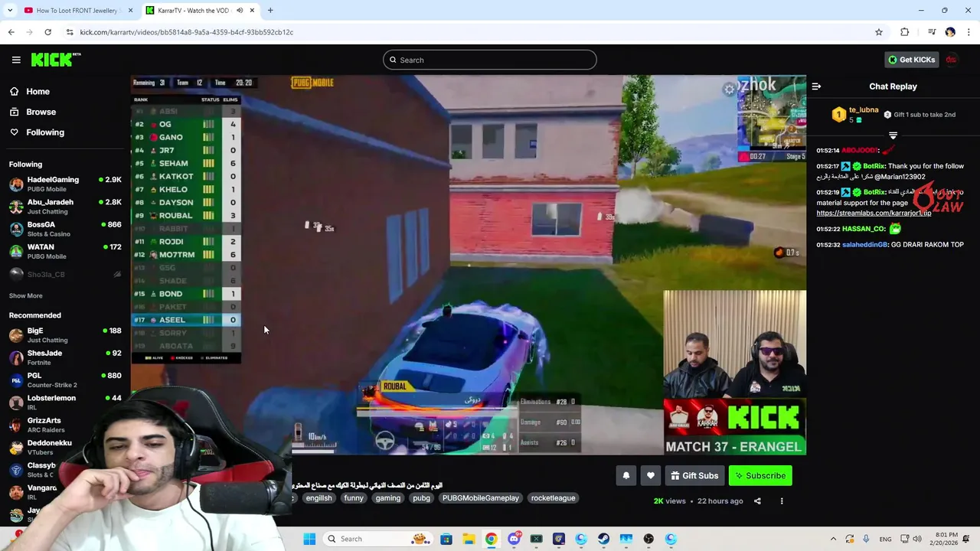Open video player settings gear
This screenshot has width=980, height=551.
tap(729, 90)
